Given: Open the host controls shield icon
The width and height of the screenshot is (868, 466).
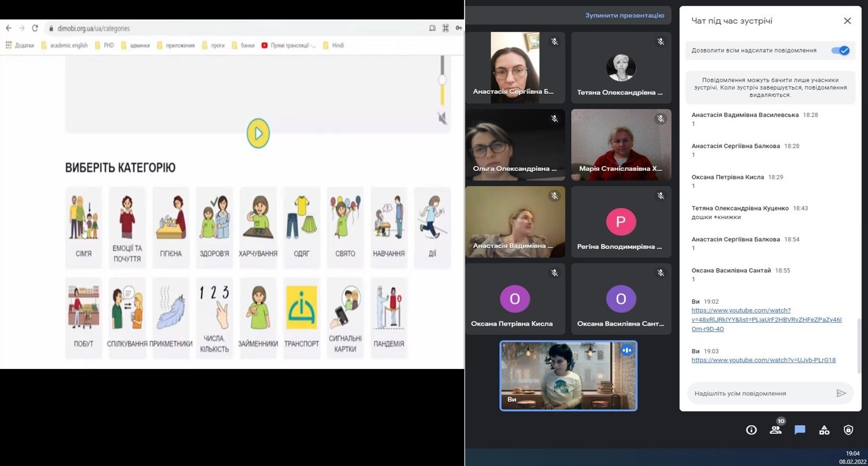Looking at the screenshot, I should [x=848, y=430].
